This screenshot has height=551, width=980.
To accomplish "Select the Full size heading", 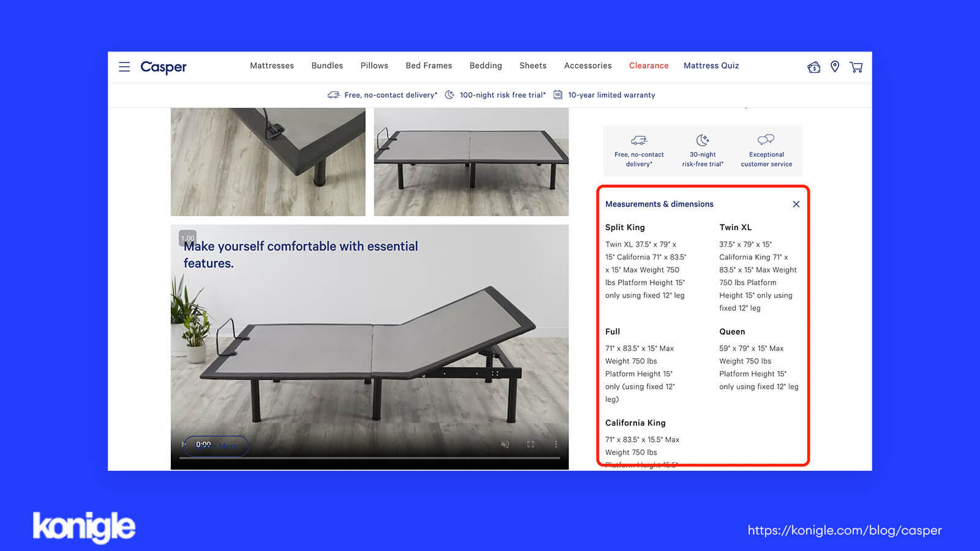I will pyautogui.click(x=612, y=331).
